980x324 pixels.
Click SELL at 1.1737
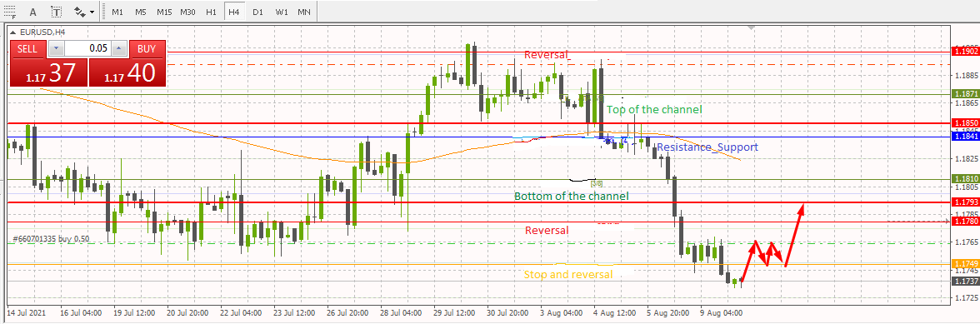coord(47,63)
